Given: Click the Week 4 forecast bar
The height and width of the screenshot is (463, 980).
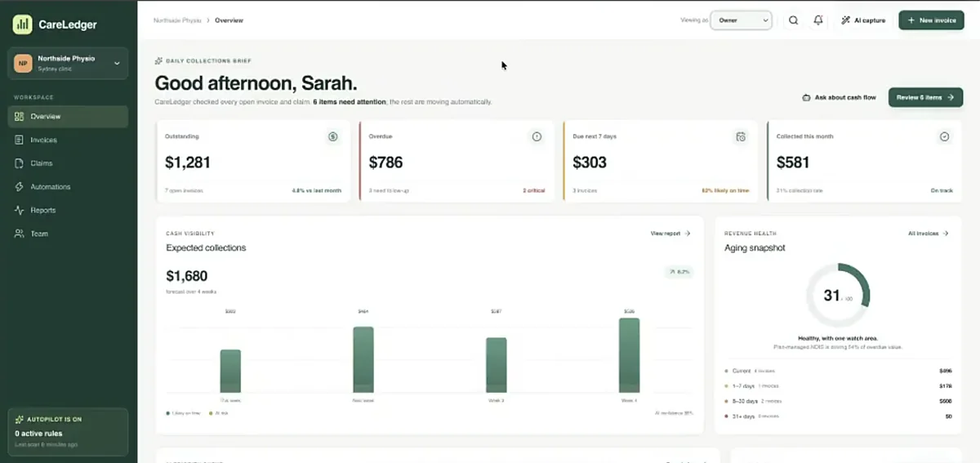Looking at the screenshot, I should (x=629, y=356).
